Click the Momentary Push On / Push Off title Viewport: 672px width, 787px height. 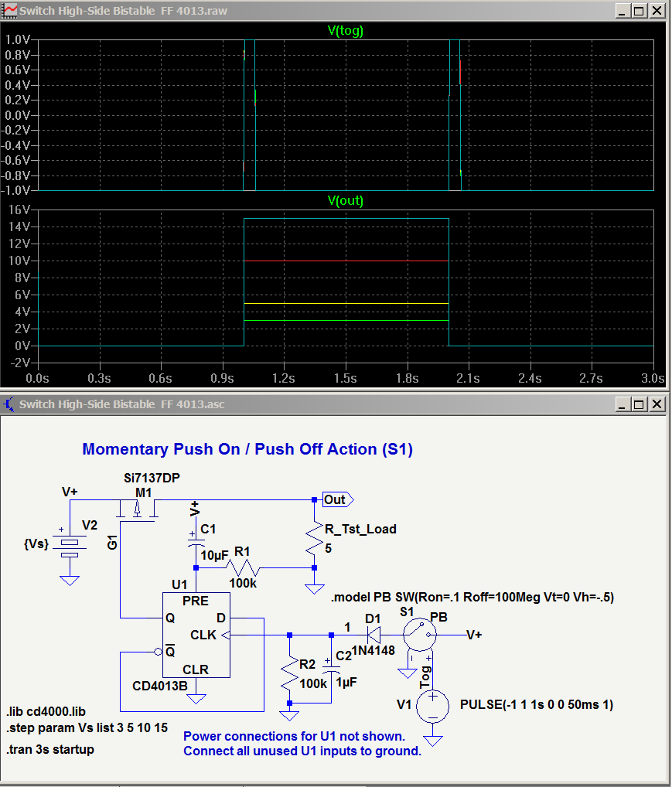click(247, 448)
